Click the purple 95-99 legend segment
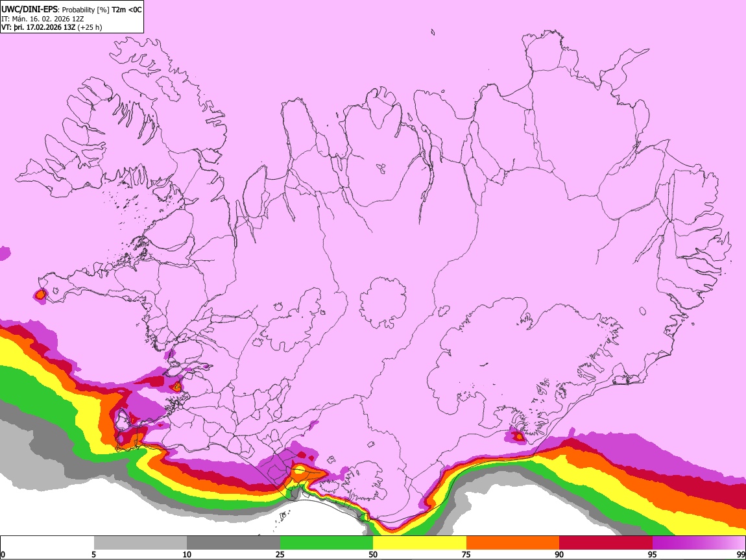The height and width of the screenshot is (560, 746). coord(699,543)
